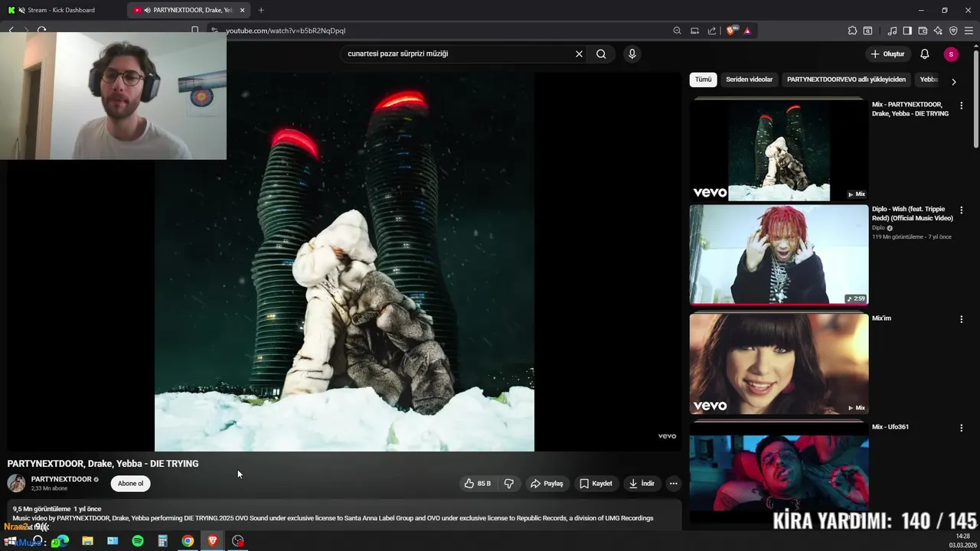Select the Seriden videolar filter chip
This screenshot has width=980, height=551.
click(750, 80)
